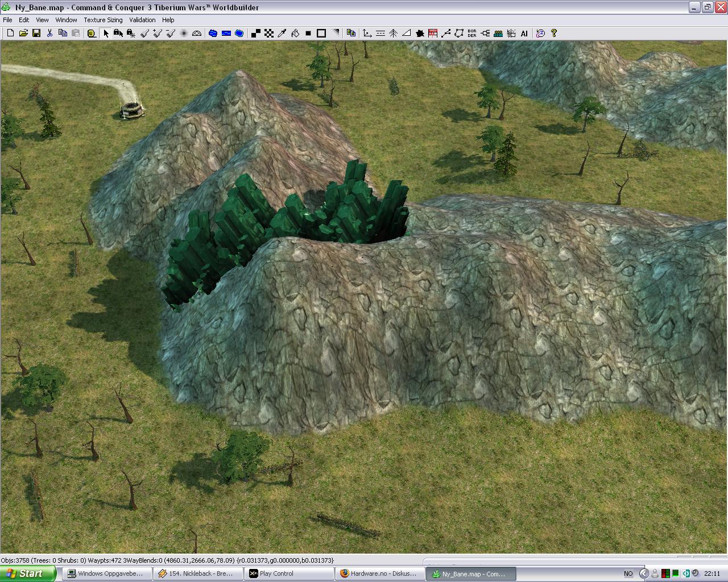
Task: Select the eyedropper texture picker tool
Action: tap(282, 33)
